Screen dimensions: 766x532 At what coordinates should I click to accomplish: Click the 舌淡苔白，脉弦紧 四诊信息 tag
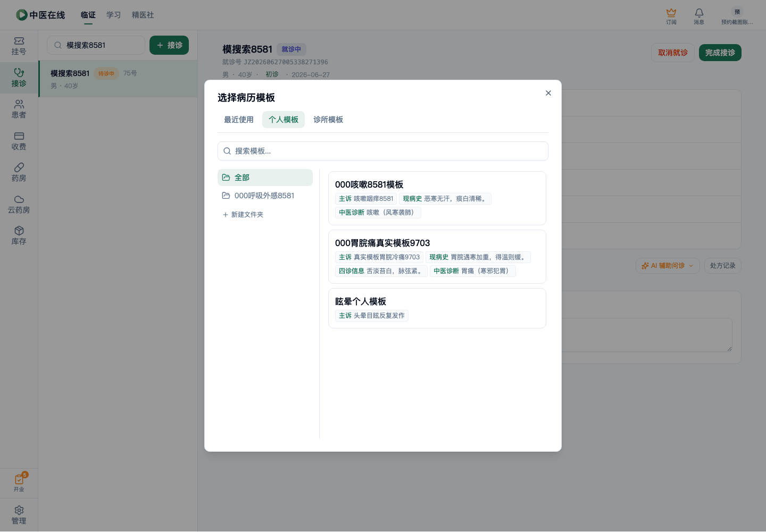click(381, 271)
